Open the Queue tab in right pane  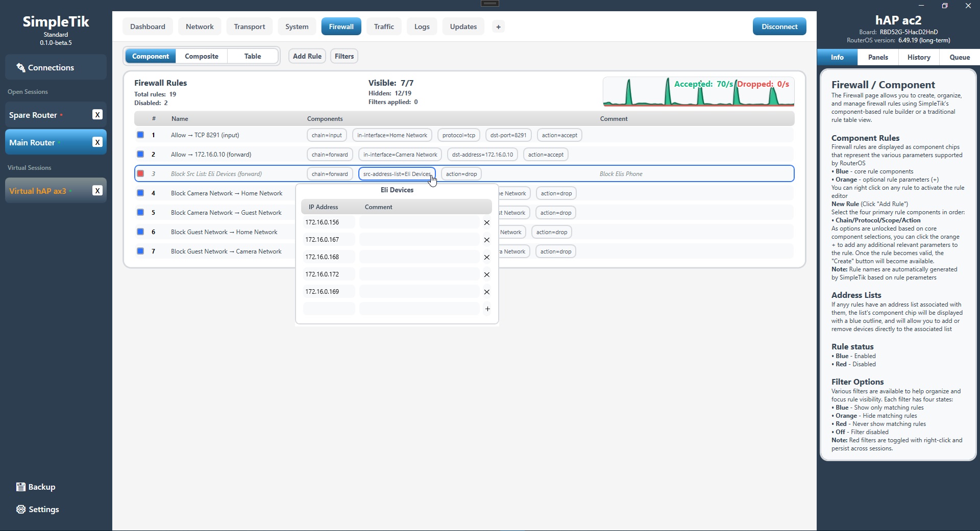960,57
